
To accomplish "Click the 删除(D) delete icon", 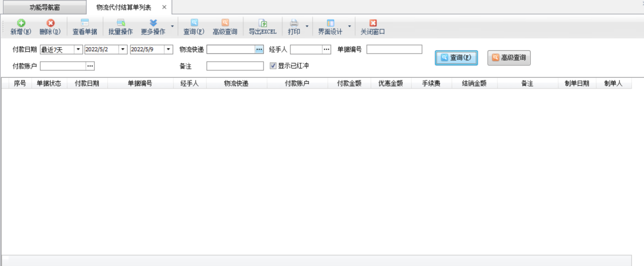I will pyautogui.click(x=50, y=23).
